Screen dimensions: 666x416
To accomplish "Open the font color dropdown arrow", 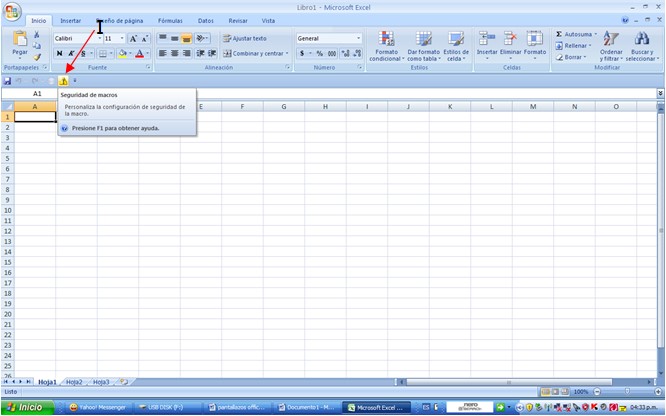I will pos(147,54).
